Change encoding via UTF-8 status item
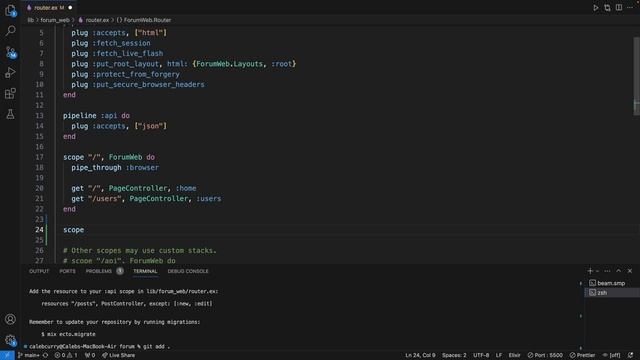 point(481,355)
